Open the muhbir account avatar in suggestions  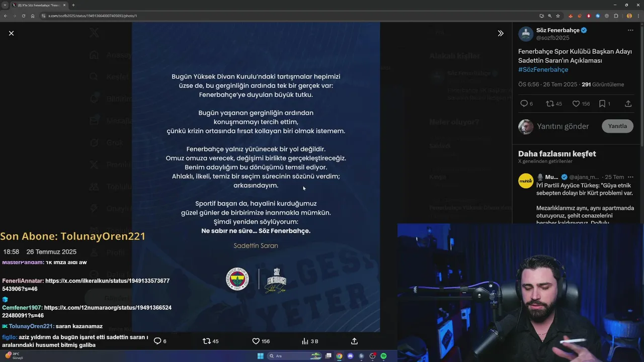[x=526, y=180]
